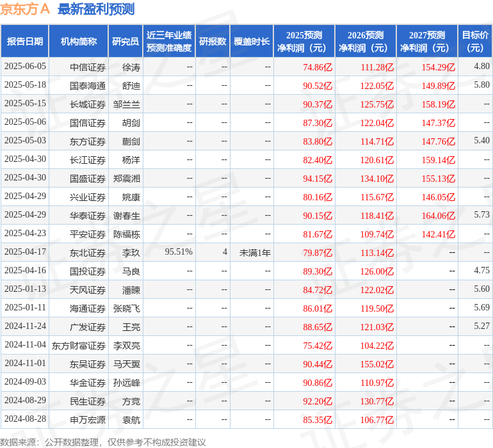493x448 pixels.
Task: Click analyst name 舒迪
Action: tap(131, 86)
